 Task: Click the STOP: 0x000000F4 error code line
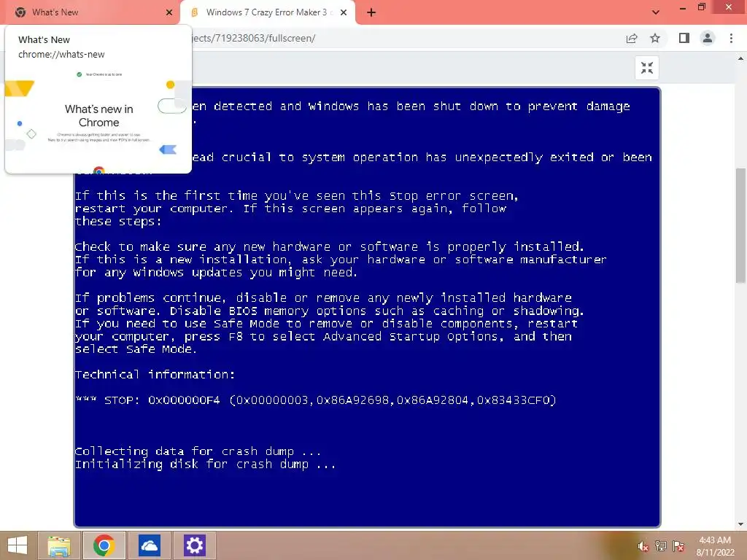[x=316, y=400]
